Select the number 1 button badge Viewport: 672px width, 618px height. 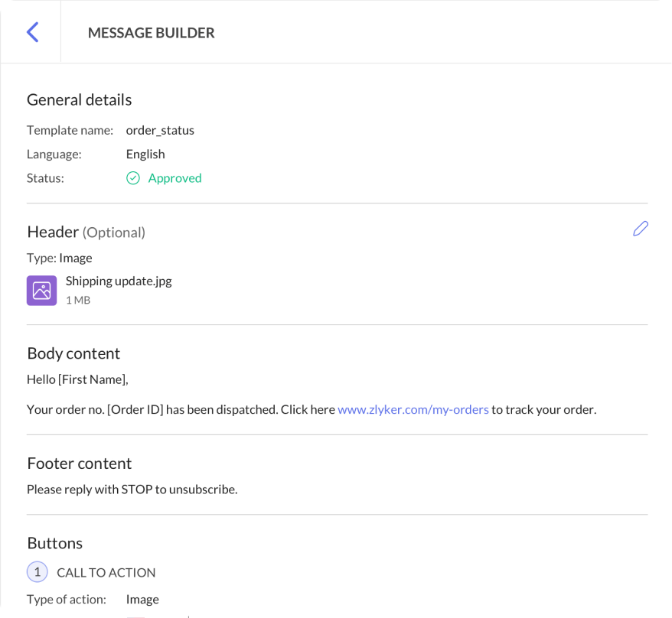[37, 572]
